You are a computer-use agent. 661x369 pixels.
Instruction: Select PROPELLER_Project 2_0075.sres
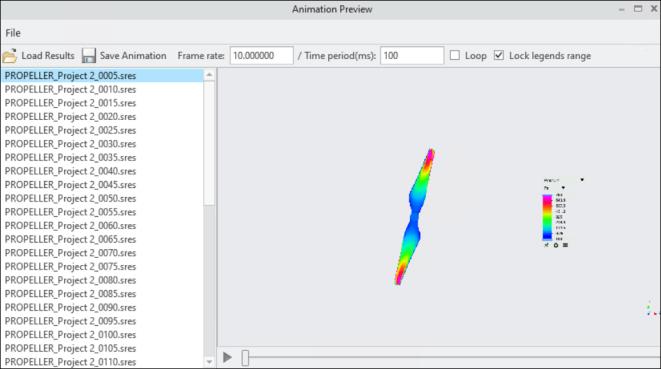click(102, 267)
